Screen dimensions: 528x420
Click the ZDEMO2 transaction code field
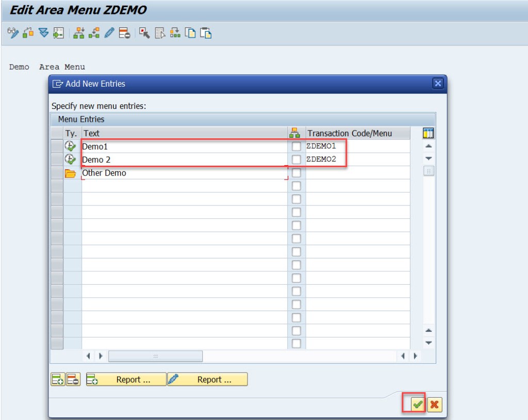click(x=324, y=159)
